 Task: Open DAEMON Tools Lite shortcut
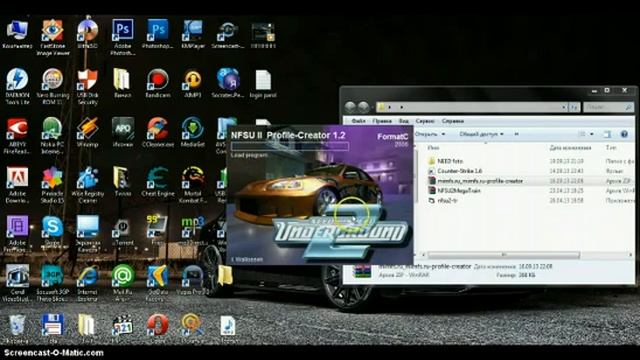(17, 86)
